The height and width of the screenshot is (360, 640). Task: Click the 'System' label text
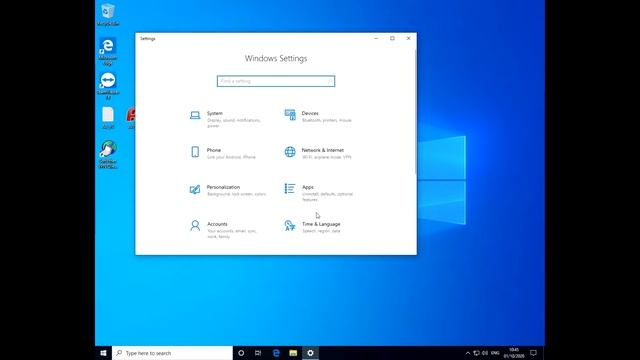215,113
